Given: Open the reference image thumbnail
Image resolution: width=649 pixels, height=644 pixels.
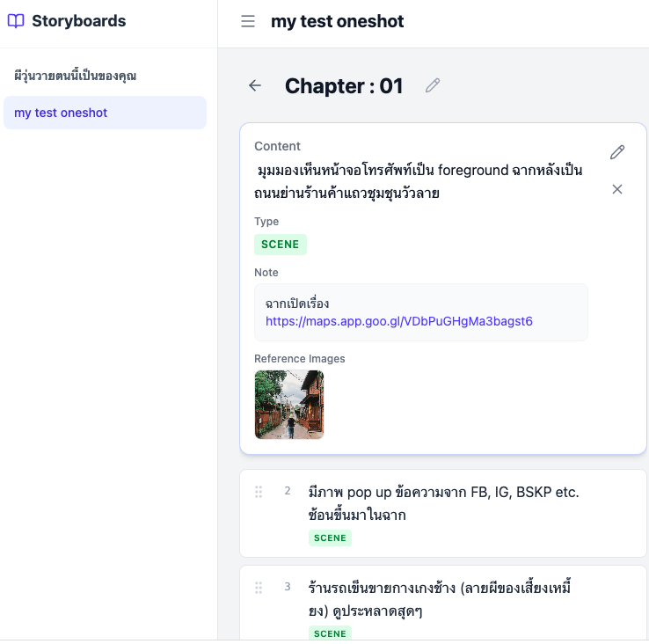Looking at the screenshot, I should coord(289,405).
